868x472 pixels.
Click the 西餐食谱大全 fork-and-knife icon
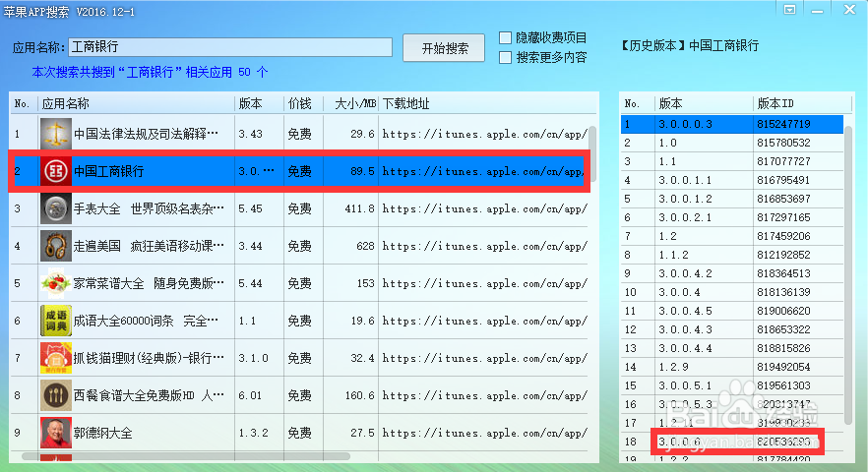pos(56,395)
